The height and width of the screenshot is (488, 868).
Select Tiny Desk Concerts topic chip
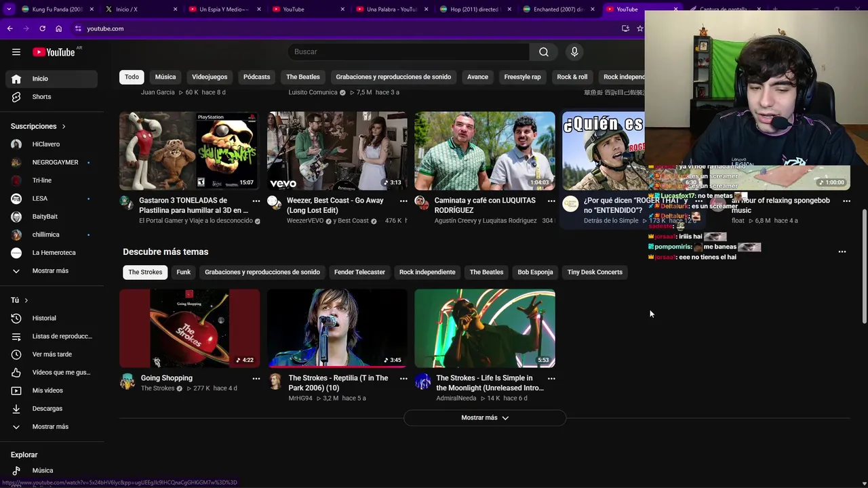pyautogui.click(x=595, y=272)
